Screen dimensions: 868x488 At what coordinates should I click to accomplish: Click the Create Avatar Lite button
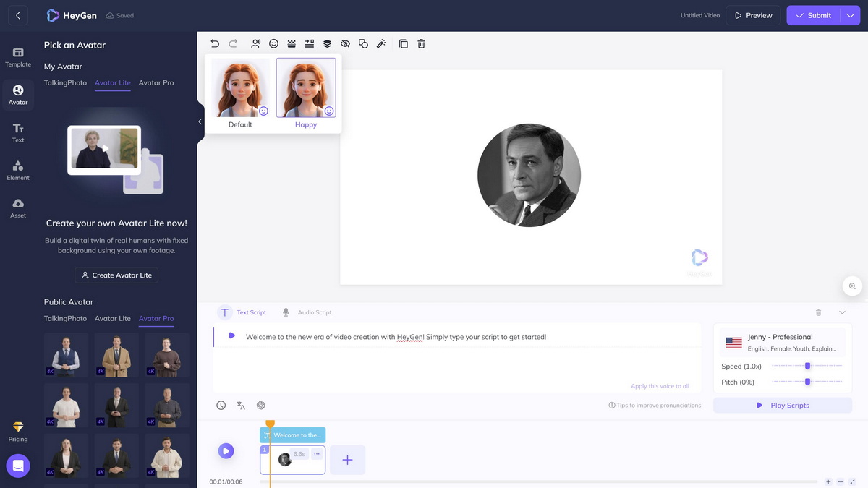coord(116,275)
